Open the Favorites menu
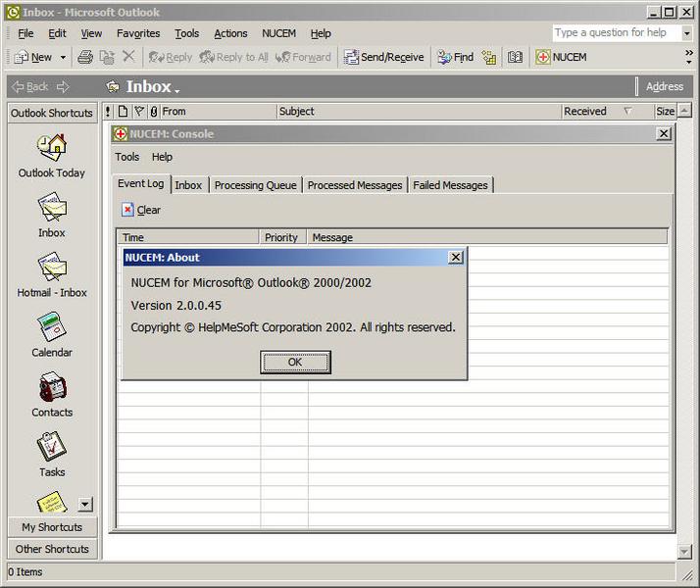Image resolution: width=700 pixels, height=588 pixels. (x=138, y=33)
